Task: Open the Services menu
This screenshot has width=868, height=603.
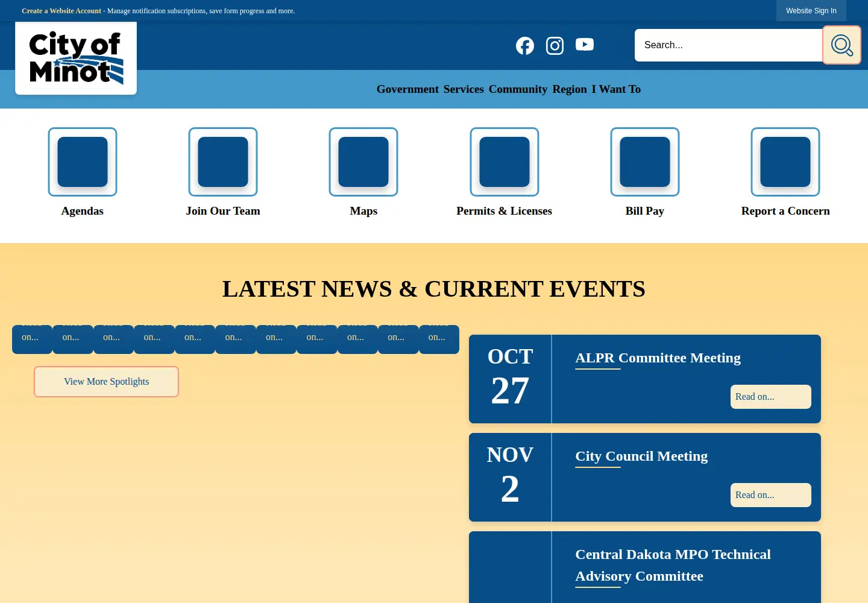Action: (464, 89)
